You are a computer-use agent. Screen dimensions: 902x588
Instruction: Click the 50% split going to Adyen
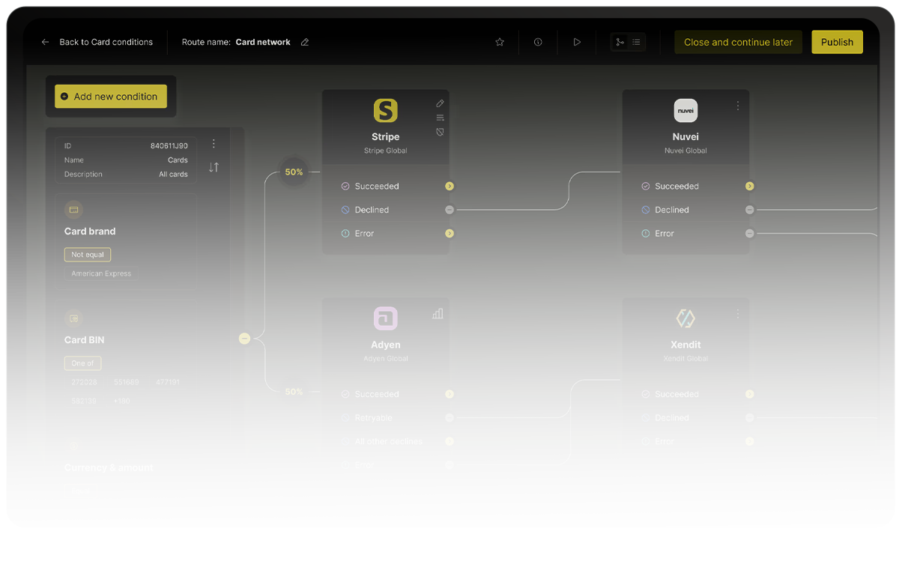point(294,392)
